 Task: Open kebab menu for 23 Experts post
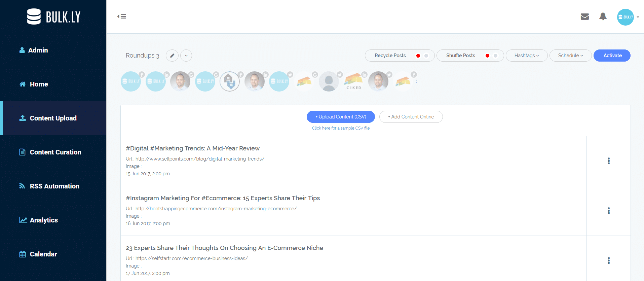[x=608, y=260]
